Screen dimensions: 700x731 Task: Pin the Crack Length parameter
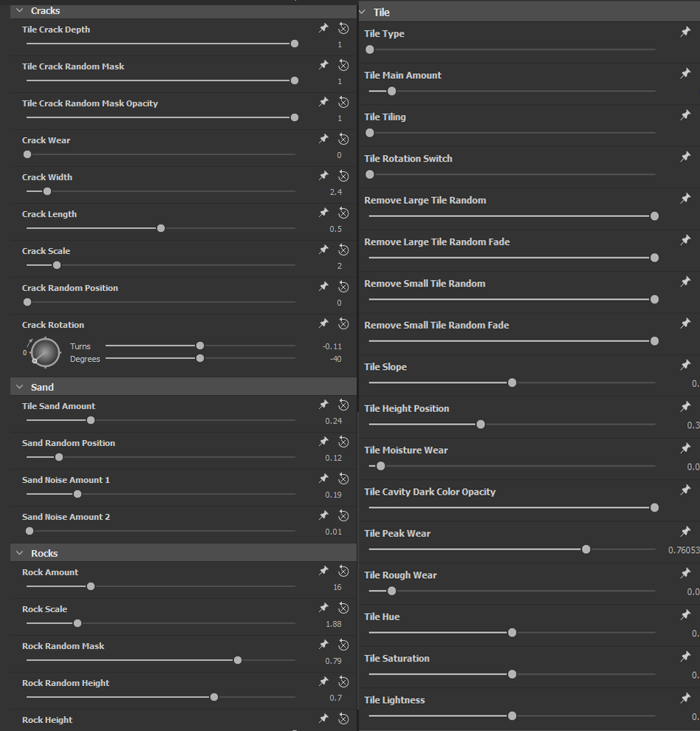pos(323,213)
